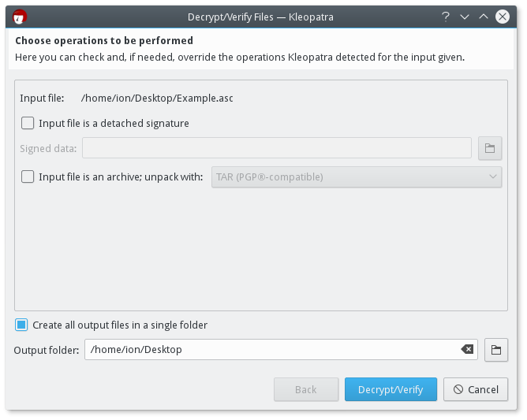Maximize the Kleopatra dialog window
This screenshot has width=527, height=420.
tap(484, 17)
